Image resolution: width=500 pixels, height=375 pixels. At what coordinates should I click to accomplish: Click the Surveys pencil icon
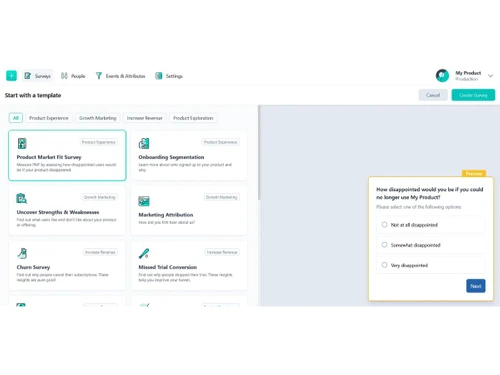pos(28,76)
